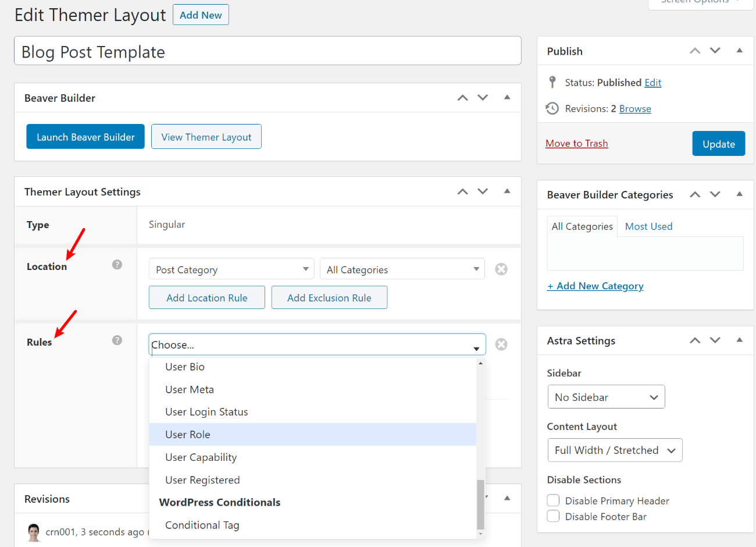
Task: Open the Choose... rules dropdown
Action: click(x=318, y=344)
